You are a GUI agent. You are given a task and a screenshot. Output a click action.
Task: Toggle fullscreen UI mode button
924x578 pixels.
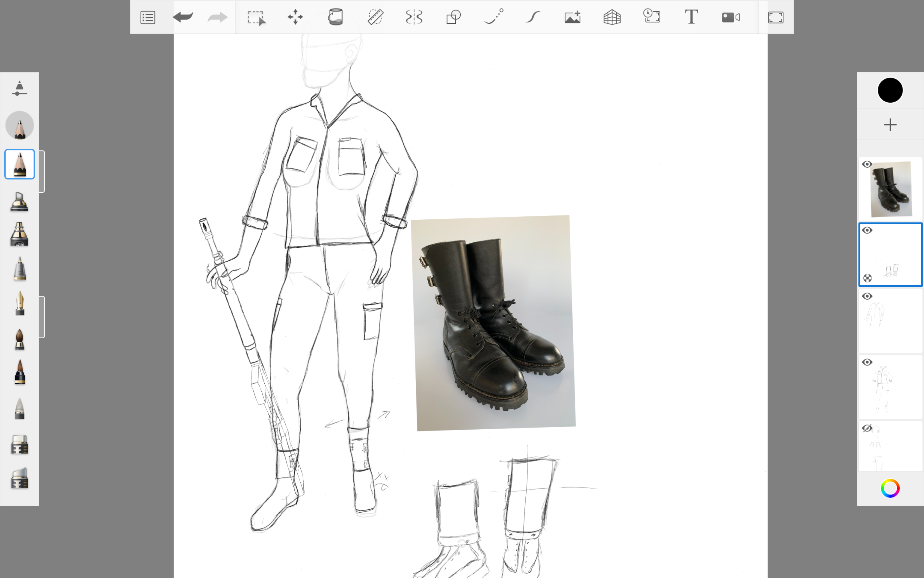[775, 17]
